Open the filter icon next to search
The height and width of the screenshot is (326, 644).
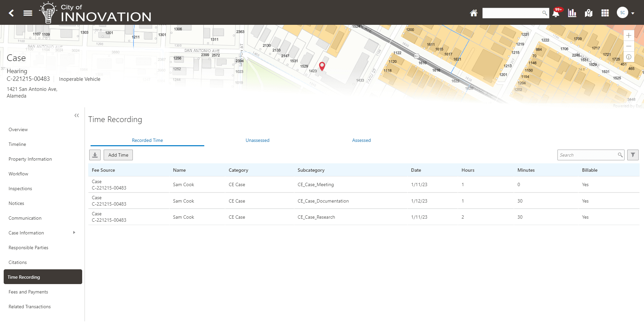pos(633,155)
